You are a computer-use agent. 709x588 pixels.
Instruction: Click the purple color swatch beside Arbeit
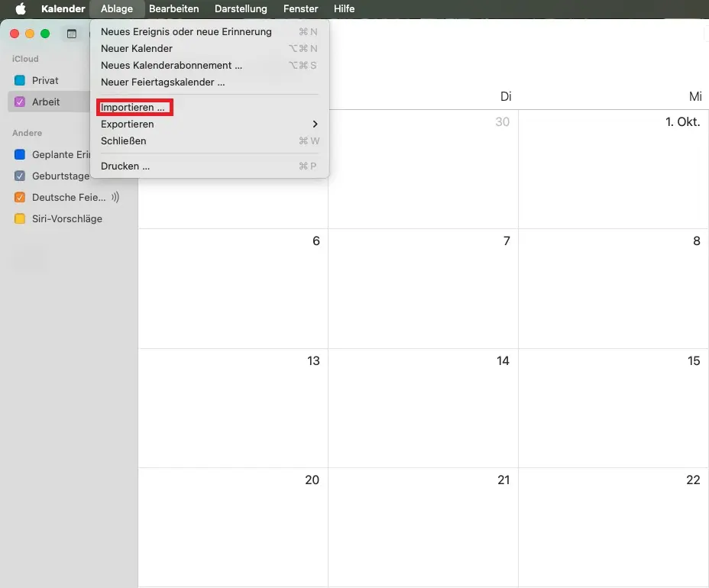(x=18, y=102)
